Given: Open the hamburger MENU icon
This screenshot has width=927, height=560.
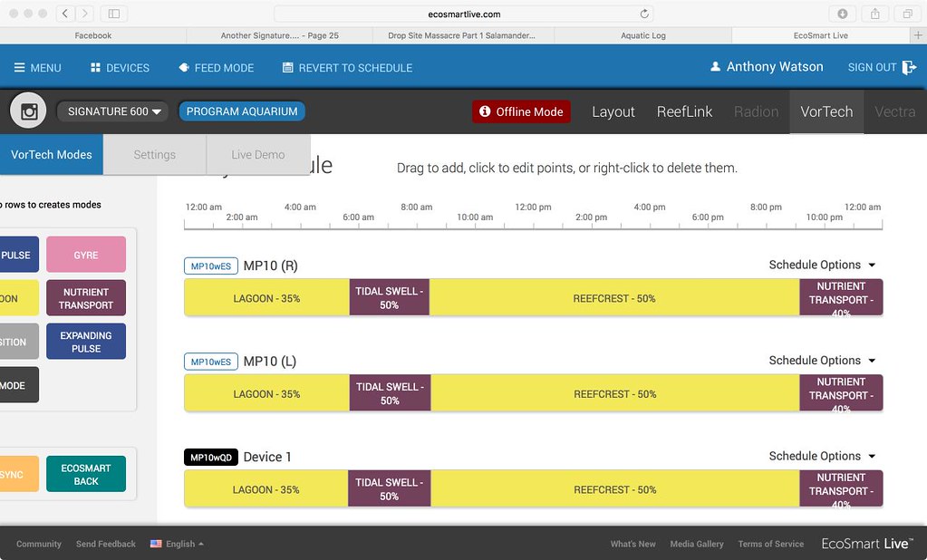Looking at the screenshot, I should (x=20, y=67).
